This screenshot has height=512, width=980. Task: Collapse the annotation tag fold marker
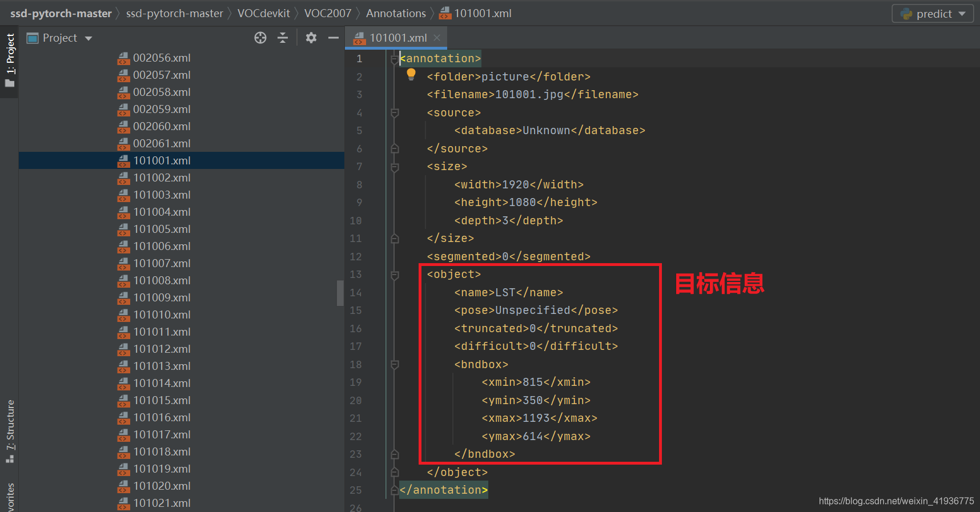pyautogui.click(x=395, y=59)
